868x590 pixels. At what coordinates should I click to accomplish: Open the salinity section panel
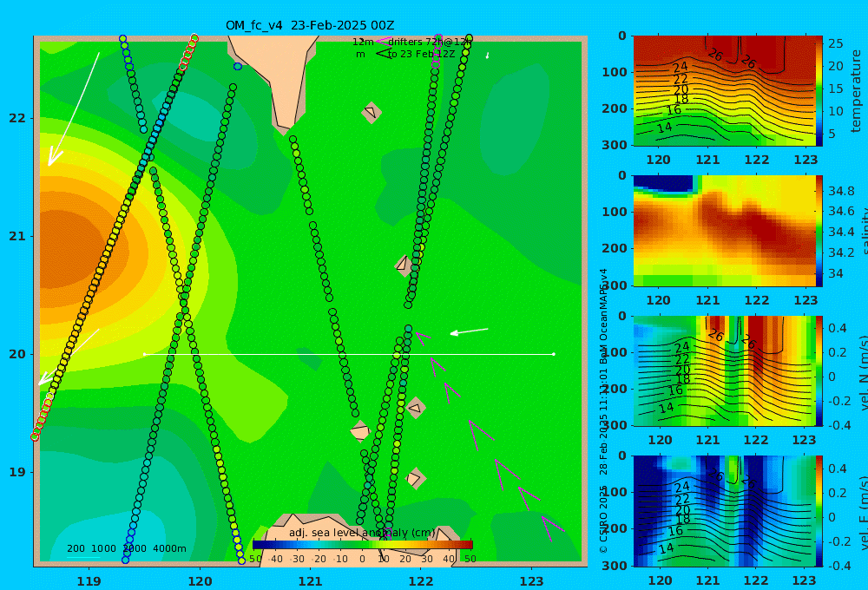724,231
